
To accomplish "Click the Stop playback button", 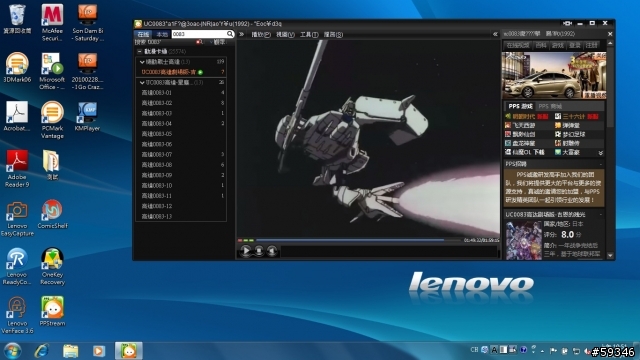I will point(259,251).
